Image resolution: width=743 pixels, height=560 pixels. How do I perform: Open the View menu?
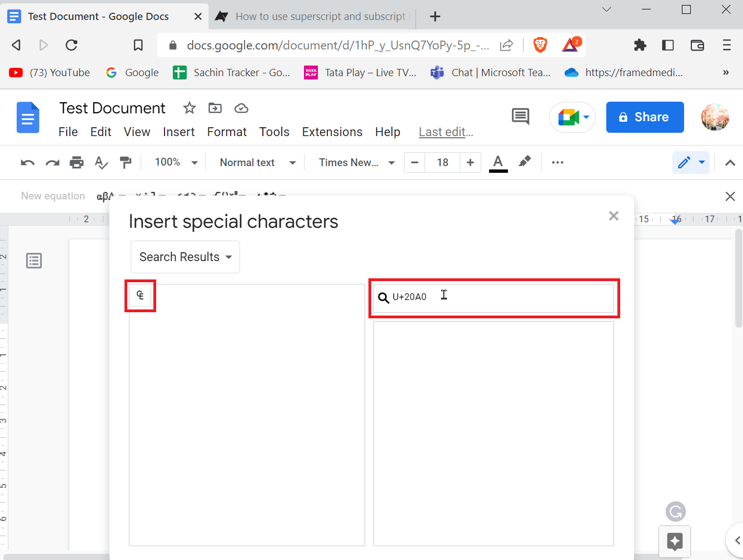[x=137, y=132]
